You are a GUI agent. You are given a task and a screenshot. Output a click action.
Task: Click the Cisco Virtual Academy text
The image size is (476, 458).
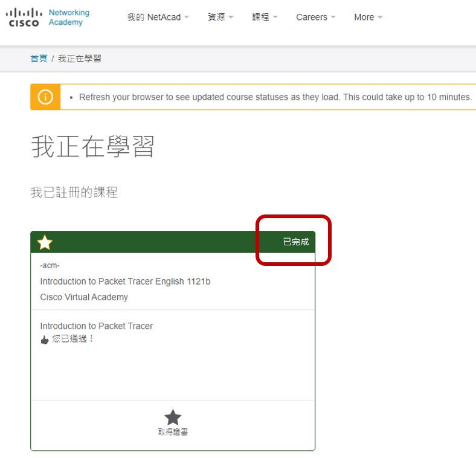84,297
